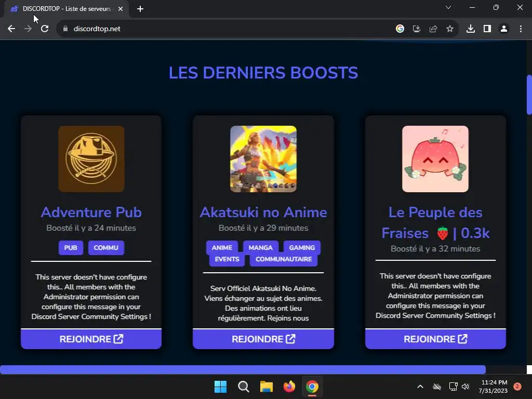Reload the discordtop.net page
This screenshot has height=399, width=532.
pyautogui.click(x=45, y=29)
